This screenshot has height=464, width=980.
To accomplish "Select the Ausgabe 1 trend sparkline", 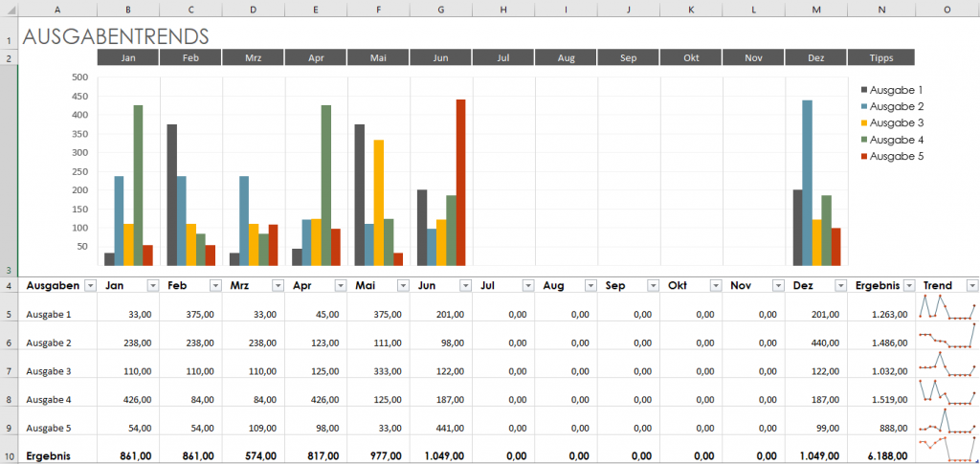I will [x=947, y=308].
